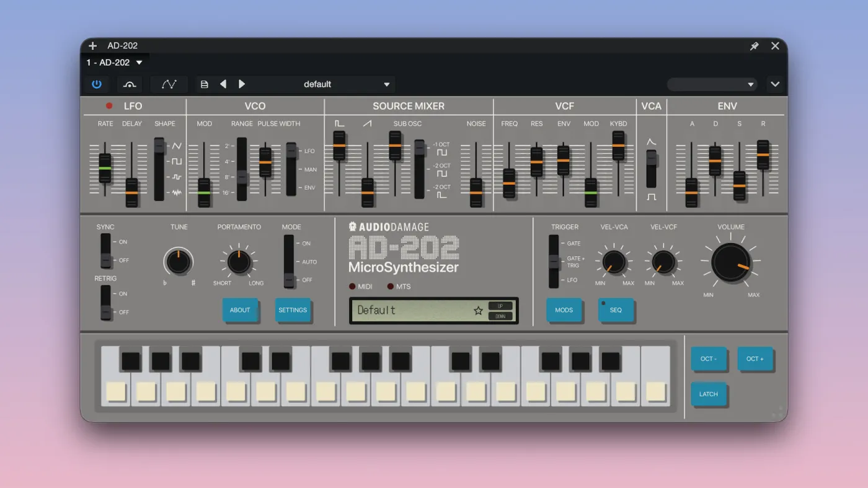Expand the chevron at header right
The width and height of the screenshot is (868, 488).
pos(775,84)
